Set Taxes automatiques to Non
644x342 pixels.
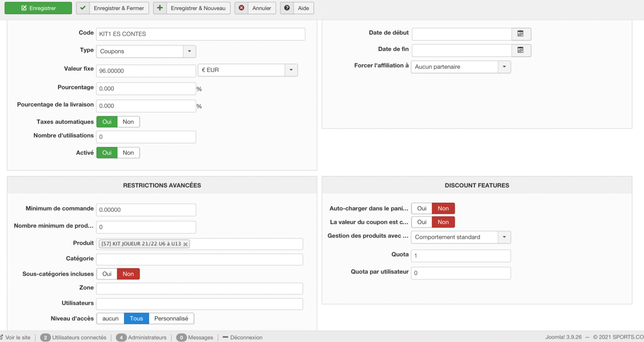[128, 122]
